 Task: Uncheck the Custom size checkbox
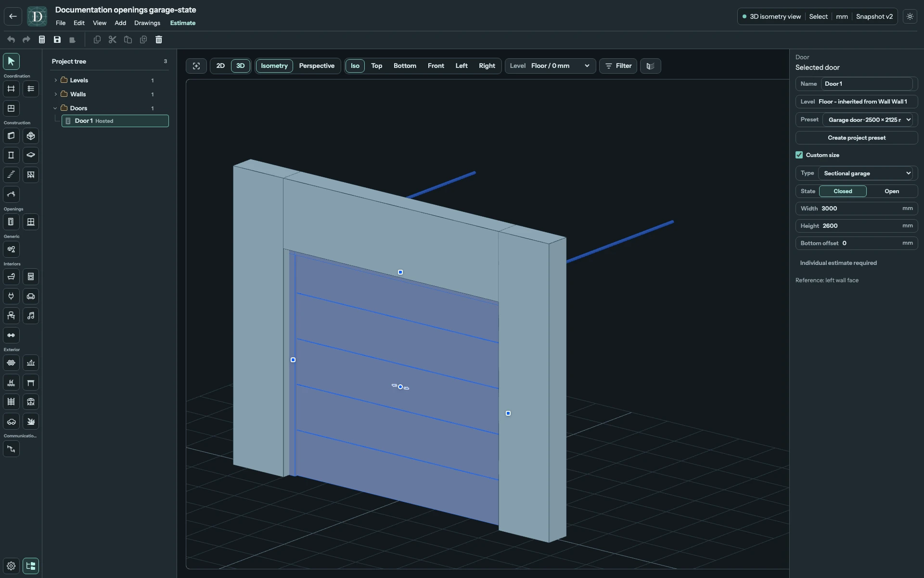(799, 155)
